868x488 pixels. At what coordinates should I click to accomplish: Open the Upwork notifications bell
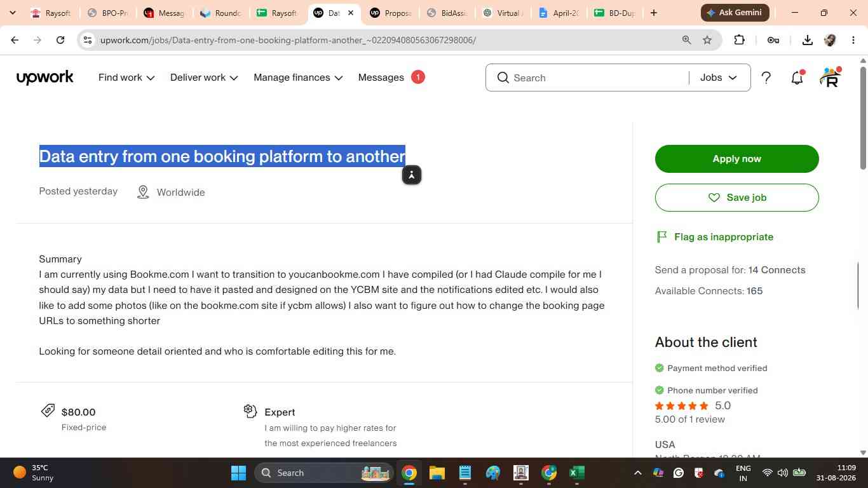(x=797, y=78)
